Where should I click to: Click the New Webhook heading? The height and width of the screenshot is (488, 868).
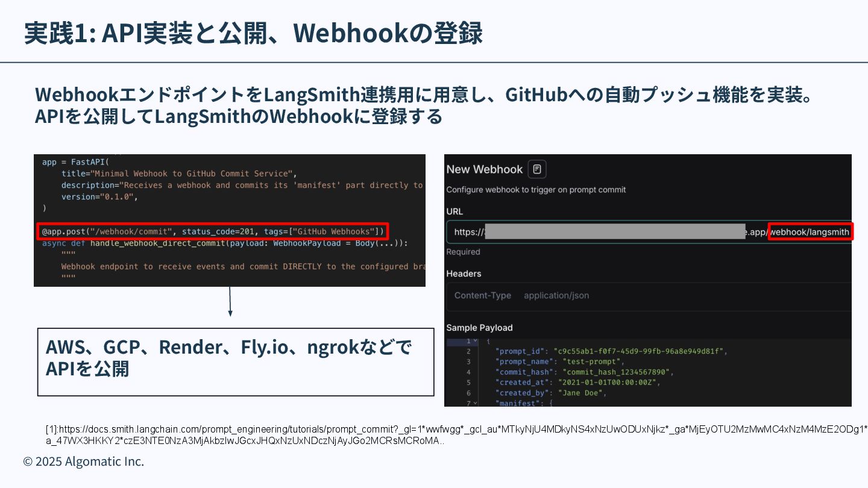(485, 169)
